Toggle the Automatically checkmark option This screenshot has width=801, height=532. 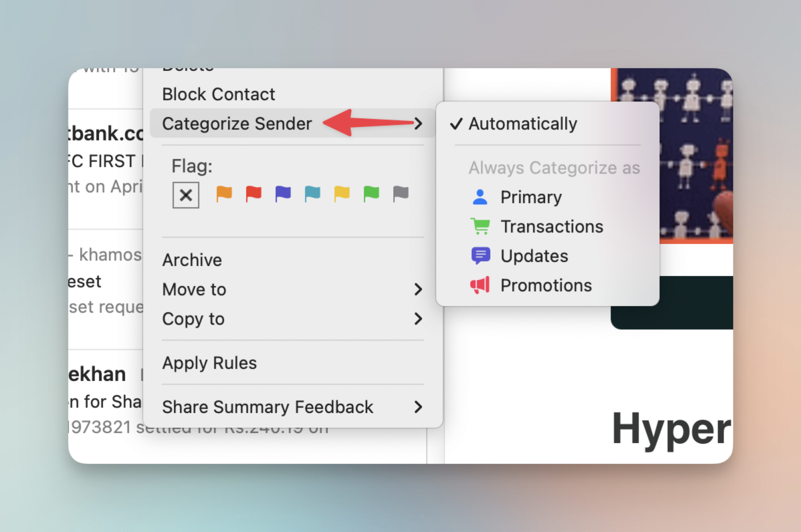(x=547, y=124)
